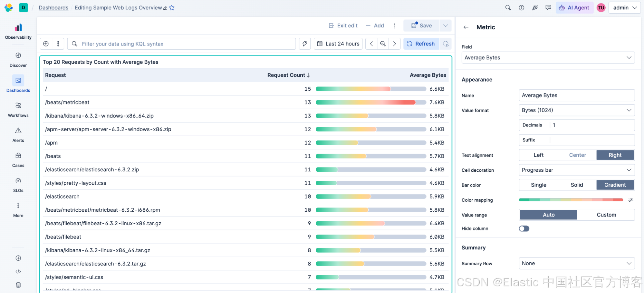Open color mapping settings icon
The image size is (644, 293).
pyautogui.click(x=630, y=200)
